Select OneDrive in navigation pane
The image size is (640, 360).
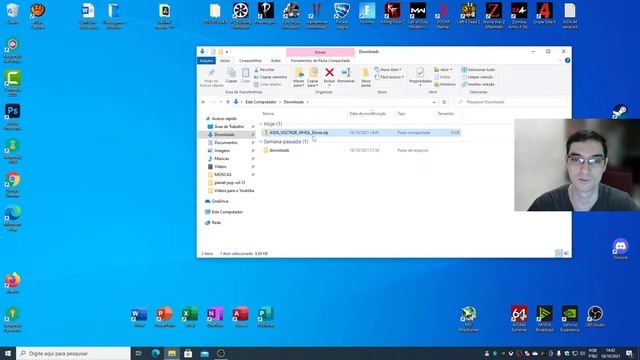[x=220, y=201]
